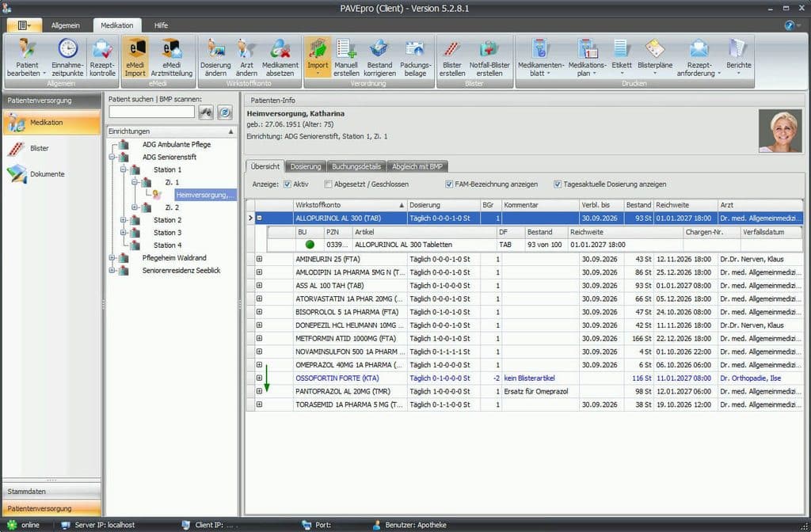
Task: Expand the AMINEURIN 25 row
Action: click(259, 259)
